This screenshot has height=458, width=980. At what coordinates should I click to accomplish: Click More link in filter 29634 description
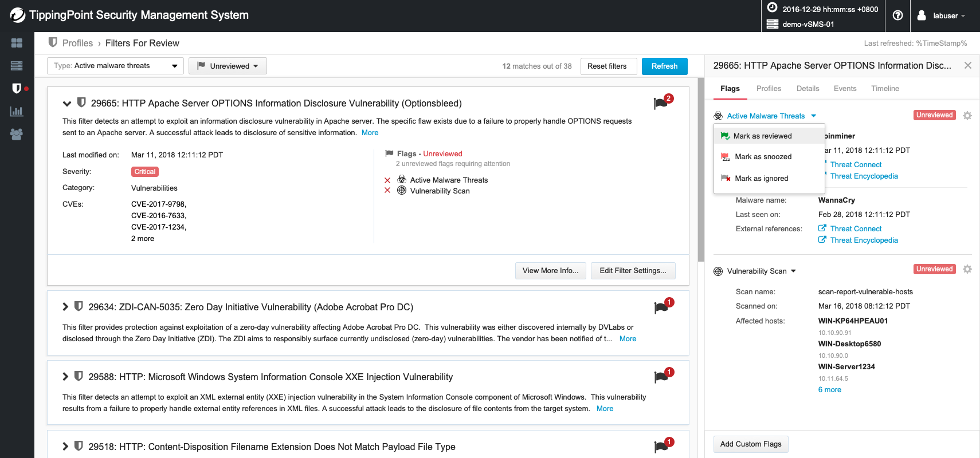pyautogui.click(x=628, y=339)
